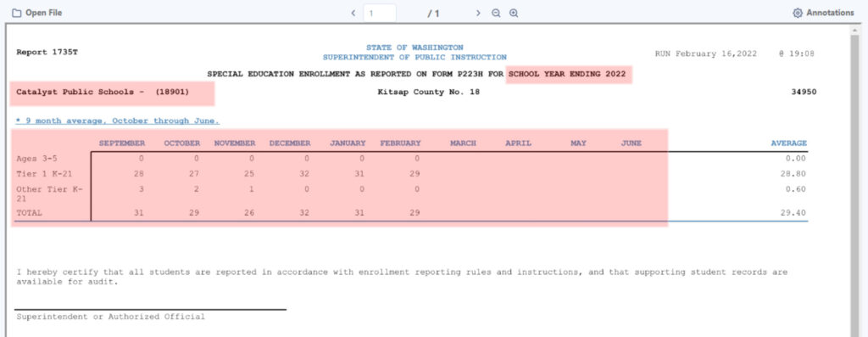Zoom out with the minus magnifier
The height and width of the screenshot is (337, 868).
(x=496, y=13)
